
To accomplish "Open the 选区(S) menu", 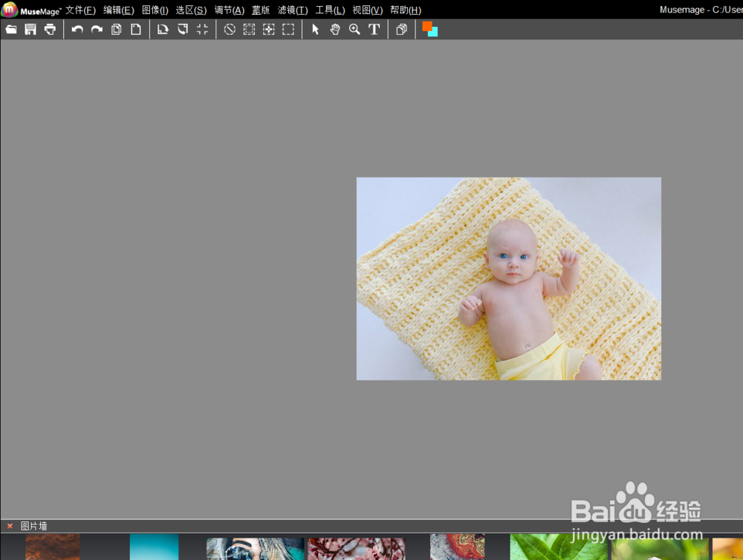I will pyautogui.click(x=191, y=10).
